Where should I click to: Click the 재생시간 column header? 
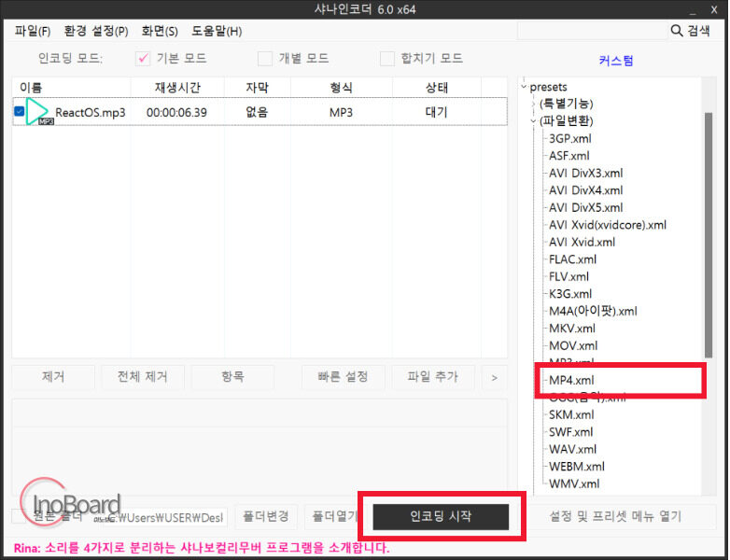coord(177,88)
